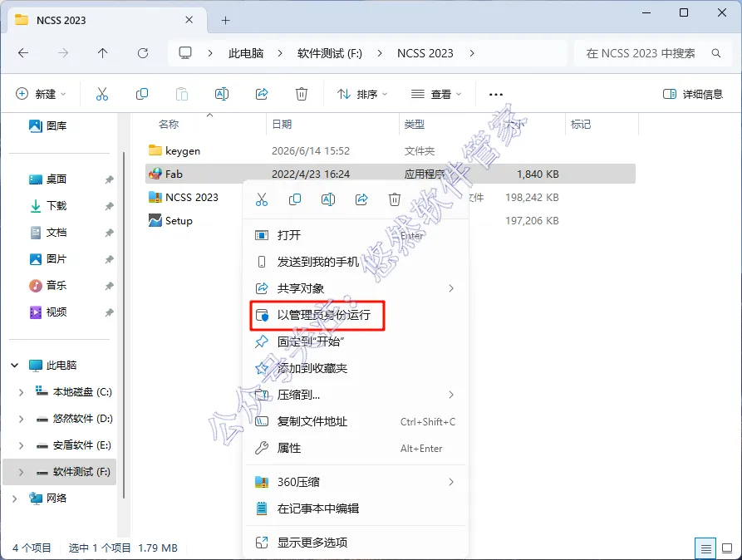Click 此电脑 in the address bar breadcrumb
The image size is (742, 560).
pyautogui.click(x=246, y=53)
